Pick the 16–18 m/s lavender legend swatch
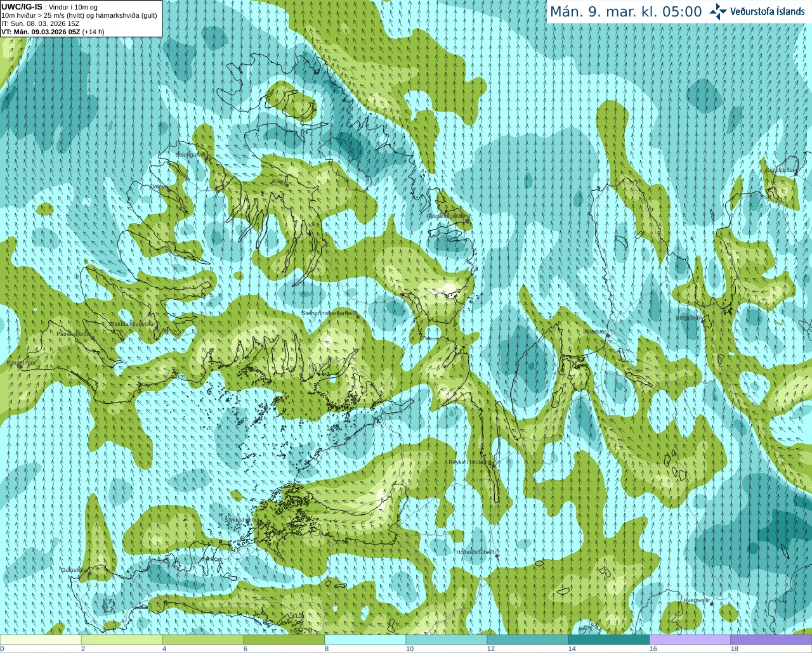The image size is (812, 653). pos(690,640)
